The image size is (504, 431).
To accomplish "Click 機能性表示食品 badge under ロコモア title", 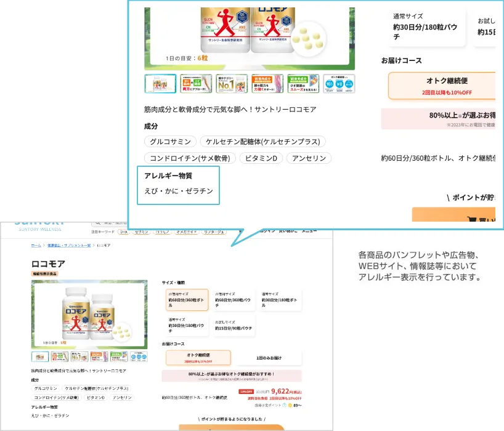I will point(45,273).
